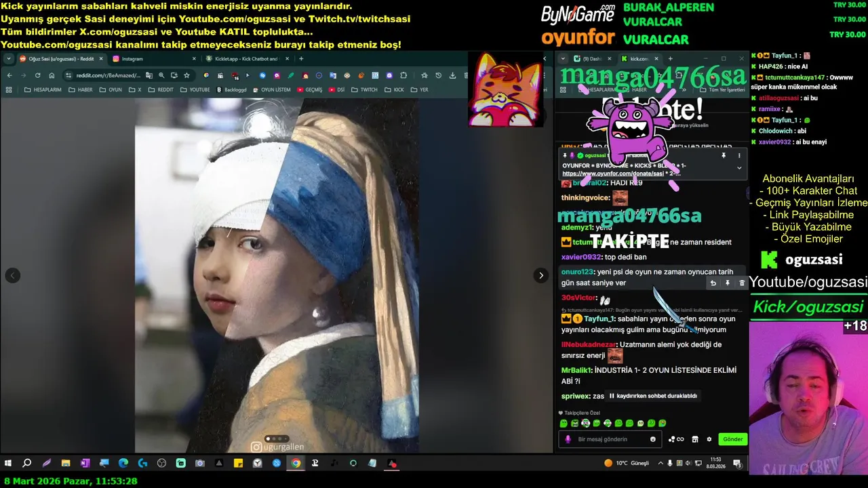Show the next image in the gallery

point(540,275)
